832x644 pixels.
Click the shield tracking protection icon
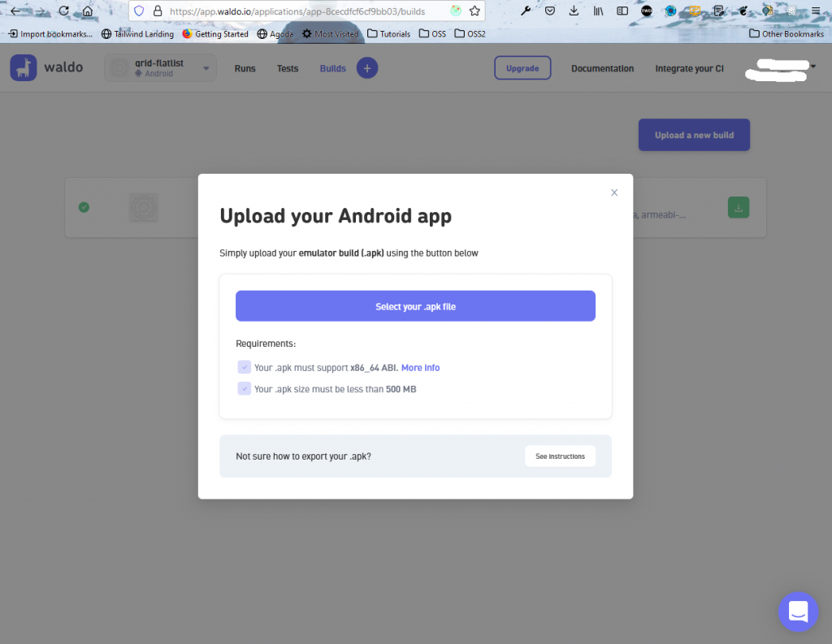[139, 11]
